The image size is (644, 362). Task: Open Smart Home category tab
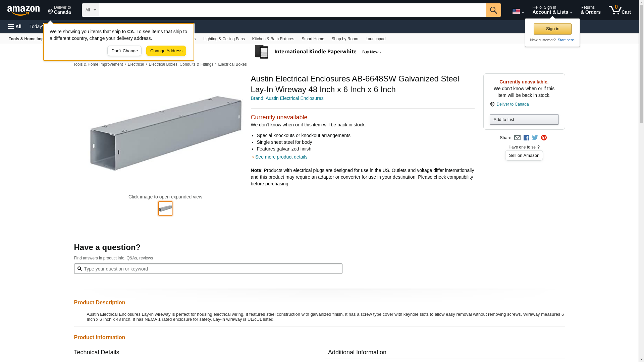click(313, 39)
